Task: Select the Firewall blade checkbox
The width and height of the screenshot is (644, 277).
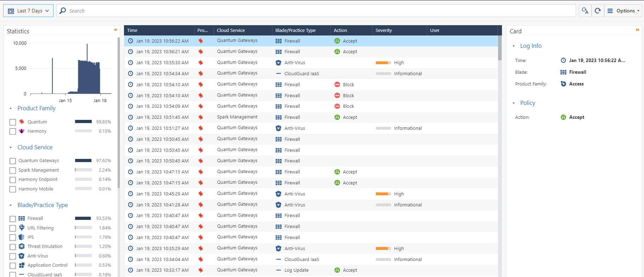Action: 13,219
